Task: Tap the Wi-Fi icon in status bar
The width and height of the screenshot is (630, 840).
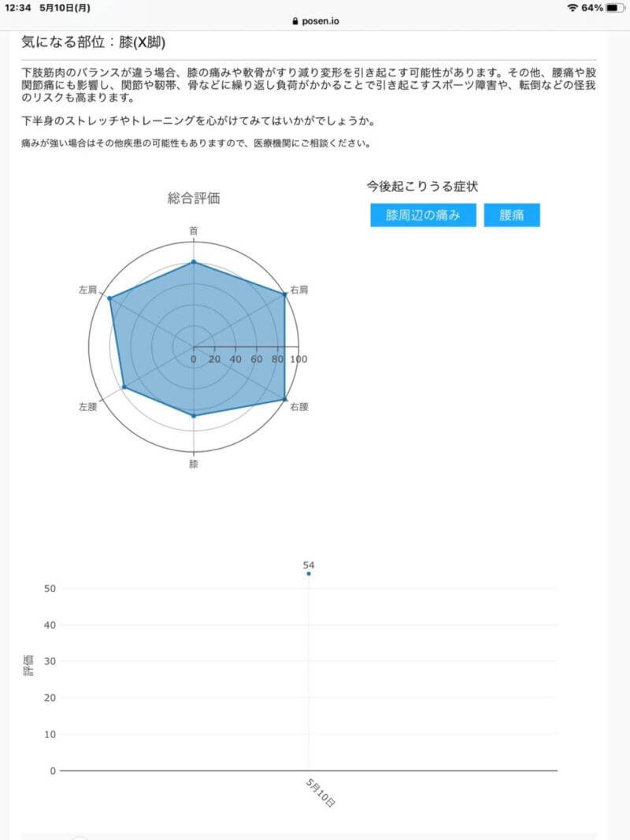Action: pyautogui.click(x=572, y=8)
